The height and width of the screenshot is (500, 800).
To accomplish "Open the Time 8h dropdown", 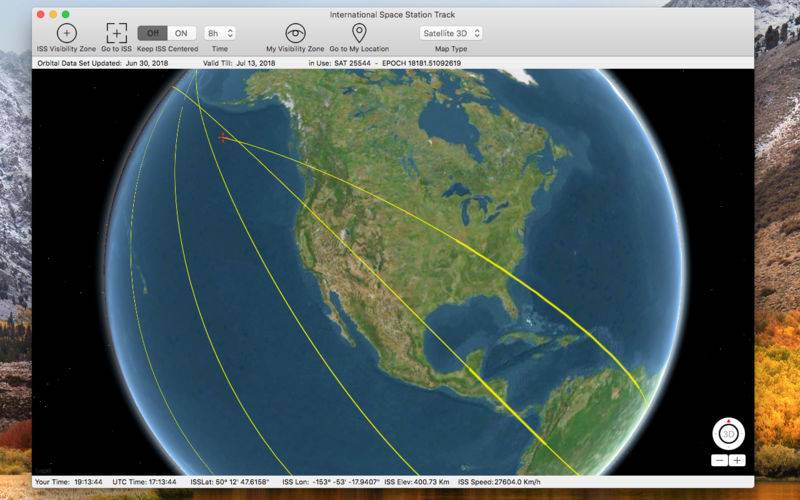I will (219, 33).
